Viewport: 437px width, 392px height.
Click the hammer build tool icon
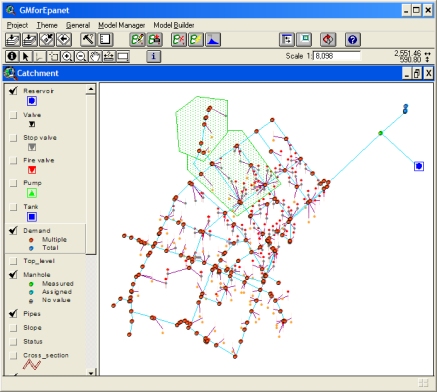click(x=88, y=40)
